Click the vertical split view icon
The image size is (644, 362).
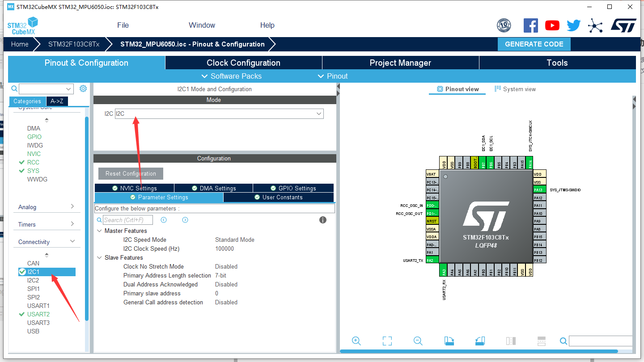511,341
